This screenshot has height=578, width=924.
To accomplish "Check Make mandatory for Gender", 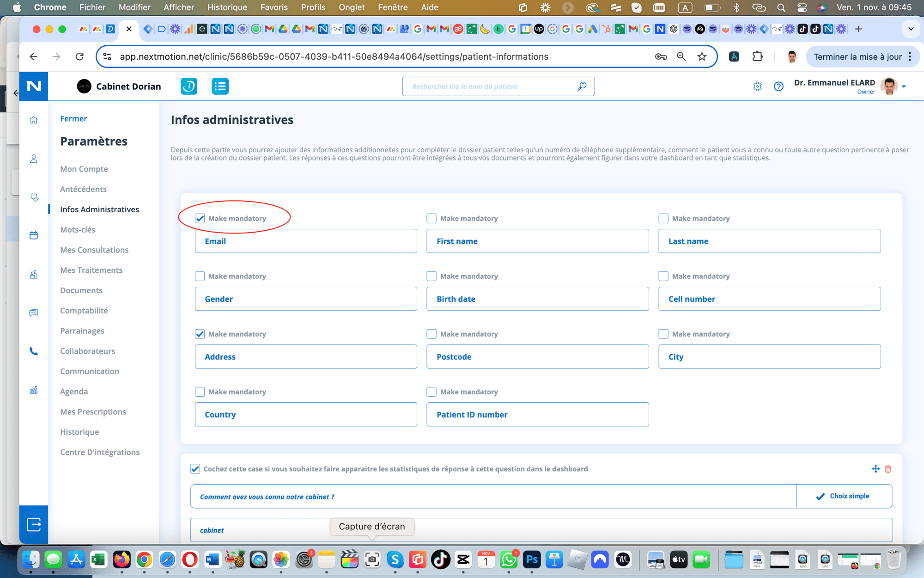I will 200,276.
